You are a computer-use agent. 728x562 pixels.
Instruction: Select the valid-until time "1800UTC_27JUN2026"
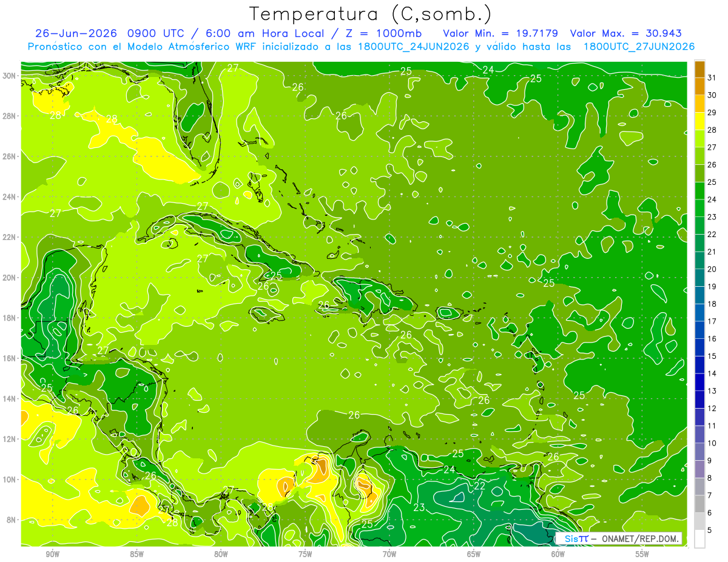(639, 47)
